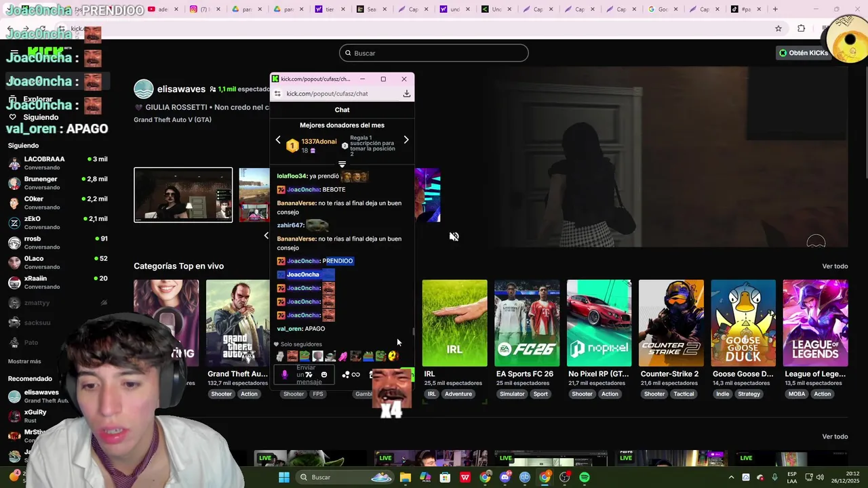Image resolution: width=868 pixels, height=488 pixels.
Task: Select the pink quick emote in chat
Action: pyautogui.click(x=343, y=357)
